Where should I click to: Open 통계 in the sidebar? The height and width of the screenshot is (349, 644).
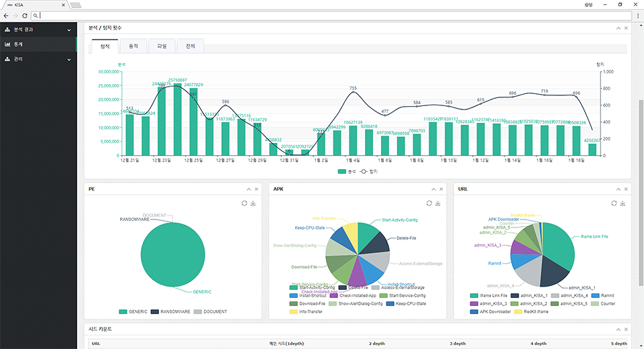pos(38,45)
